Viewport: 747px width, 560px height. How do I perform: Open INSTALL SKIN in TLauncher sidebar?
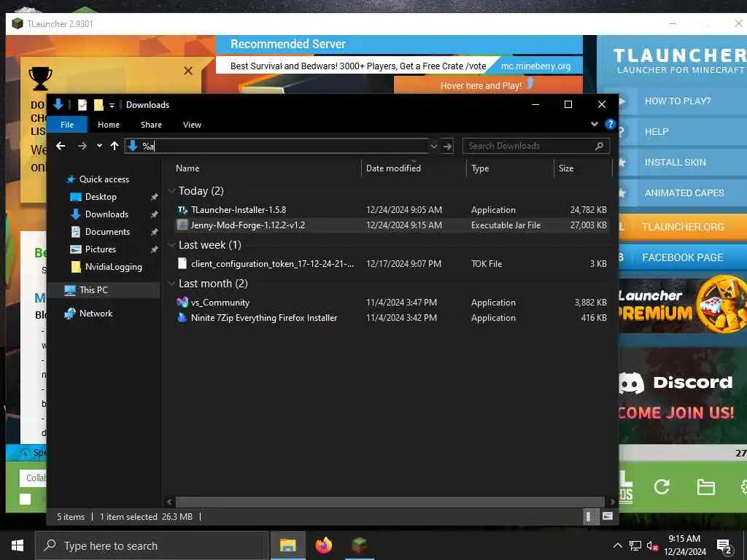(x=675, y=163)
